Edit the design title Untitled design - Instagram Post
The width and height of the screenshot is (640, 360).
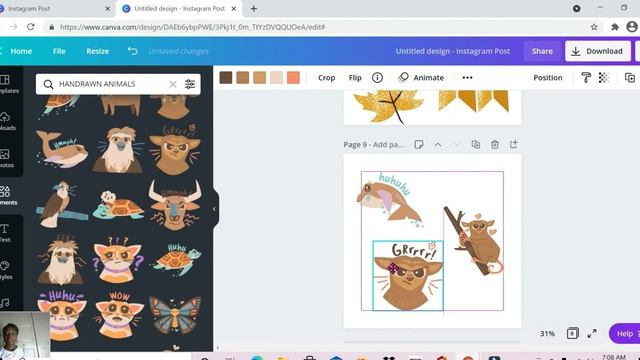click(453, 51)
